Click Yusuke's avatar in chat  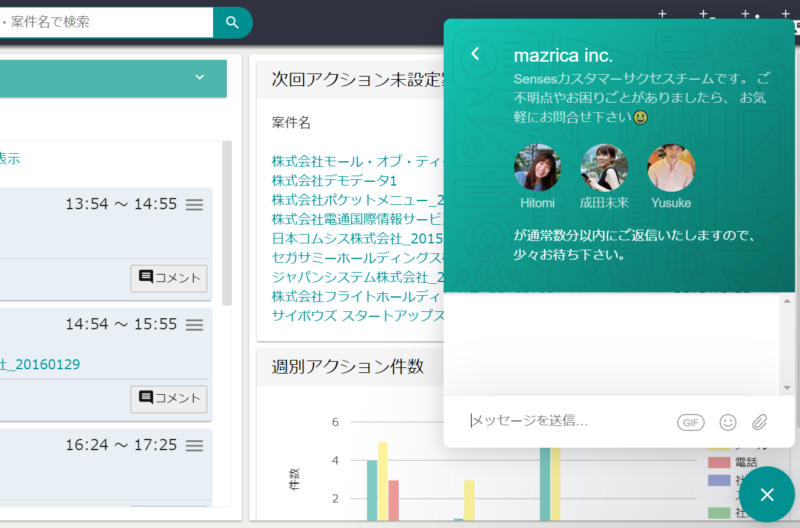pos(671,168)
